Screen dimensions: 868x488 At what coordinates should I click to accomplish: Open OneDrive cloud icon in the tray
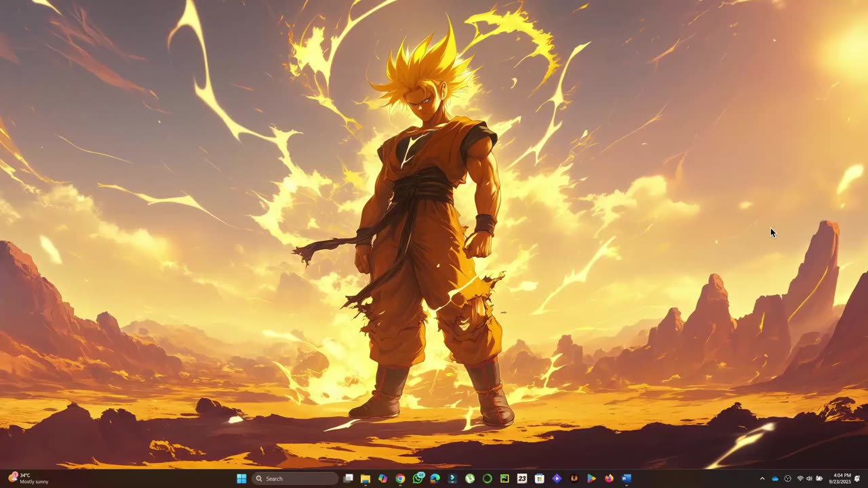(x=775, y=479)
